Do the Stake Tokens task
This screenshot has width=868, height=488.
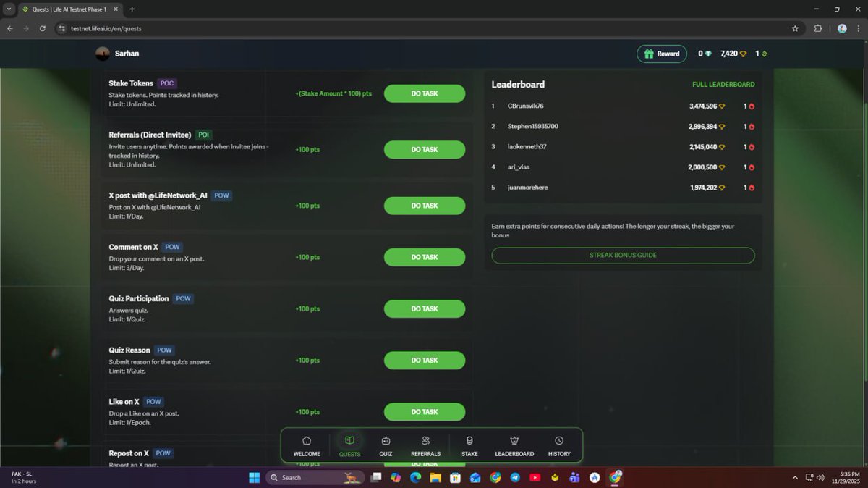[425, 93]
